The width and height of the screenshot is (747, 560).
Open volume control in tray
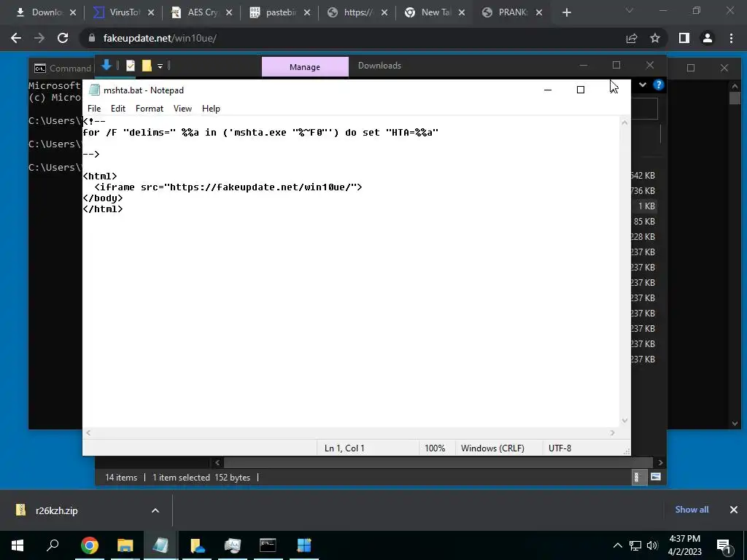tap(652, 545)
